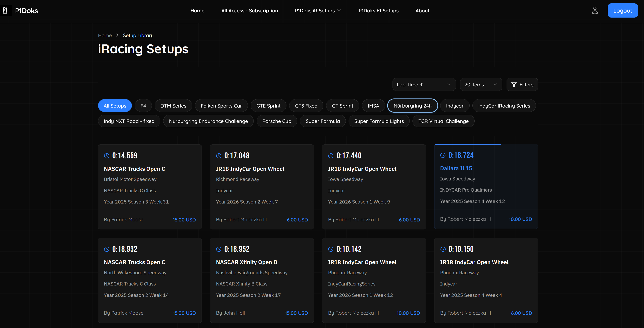Open the user account profile icon

point(595,11)
